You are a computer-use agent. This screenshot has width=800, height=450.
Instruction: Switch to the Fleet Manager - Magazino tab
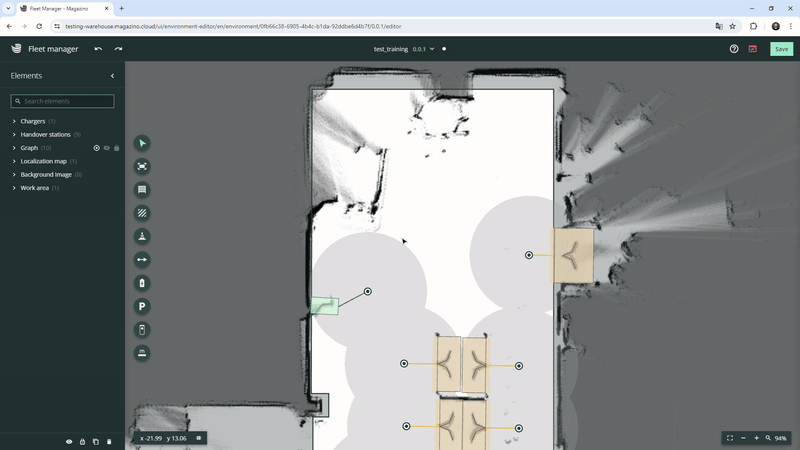[65, 9]
